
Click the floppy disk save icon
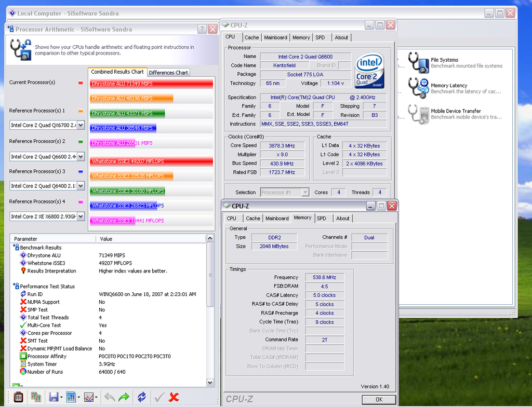click(x=53, y=397)
